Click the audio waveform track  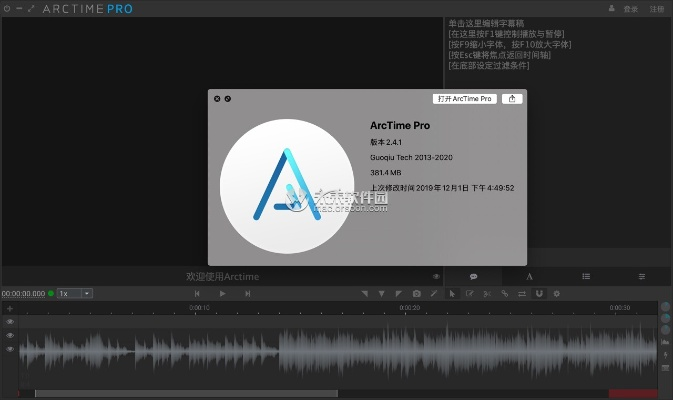click(338, 351)
